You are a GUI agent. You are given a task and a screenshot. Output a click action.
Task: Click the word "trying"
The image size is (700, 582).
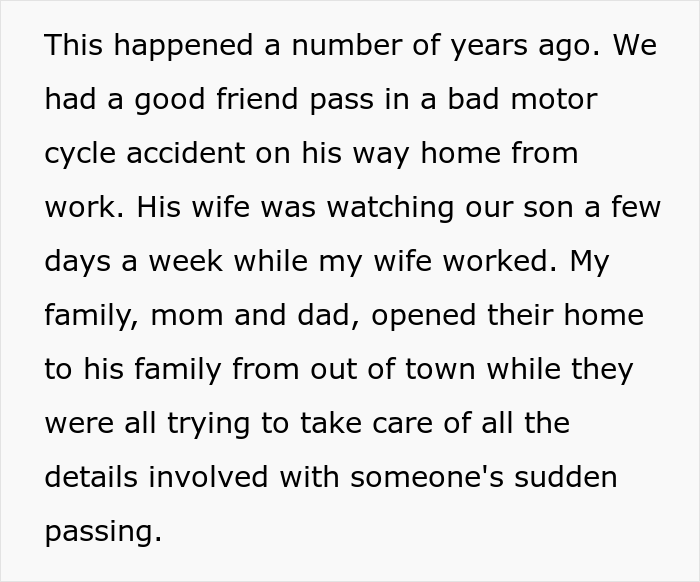[213, 424]
